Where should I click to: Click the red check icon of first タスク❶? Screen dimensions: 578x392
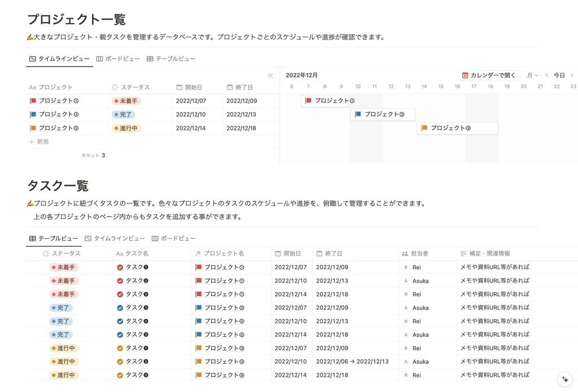pyautogui.click(x=120, y=267)
